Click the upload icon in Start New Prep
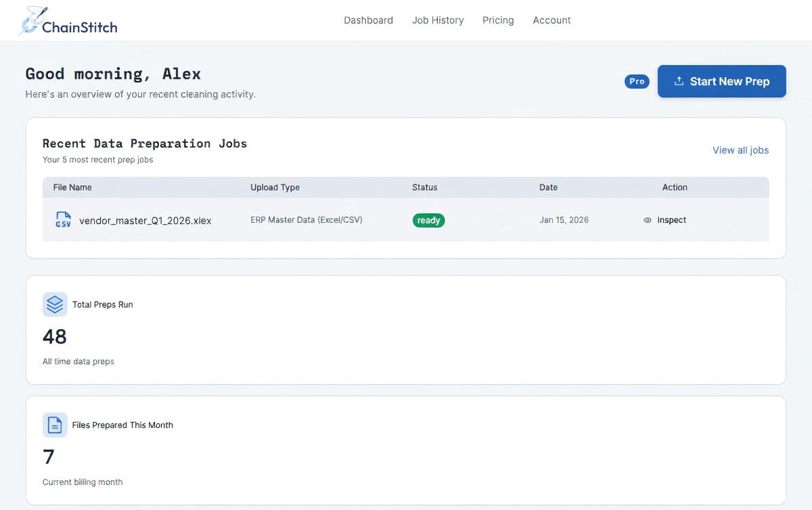Screen dimensions: 812x510 (679, 81)
